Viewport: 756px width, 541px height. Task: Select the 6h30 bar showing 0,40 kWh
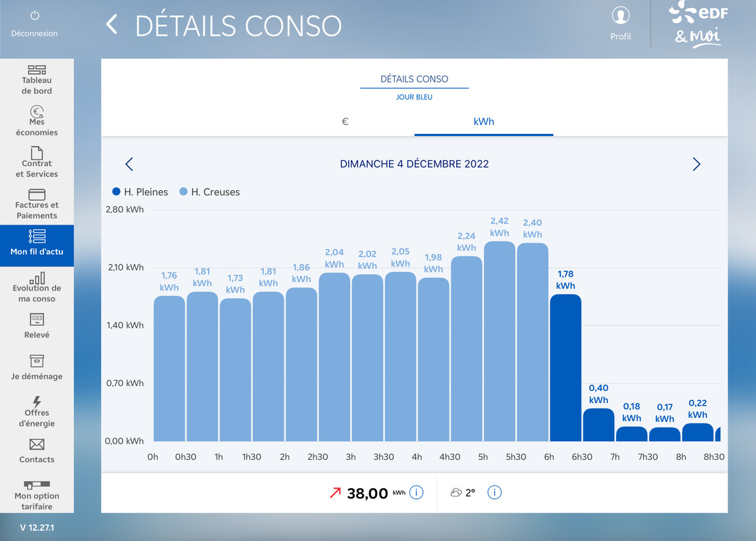pyautogui.click(x=598, y=425)
